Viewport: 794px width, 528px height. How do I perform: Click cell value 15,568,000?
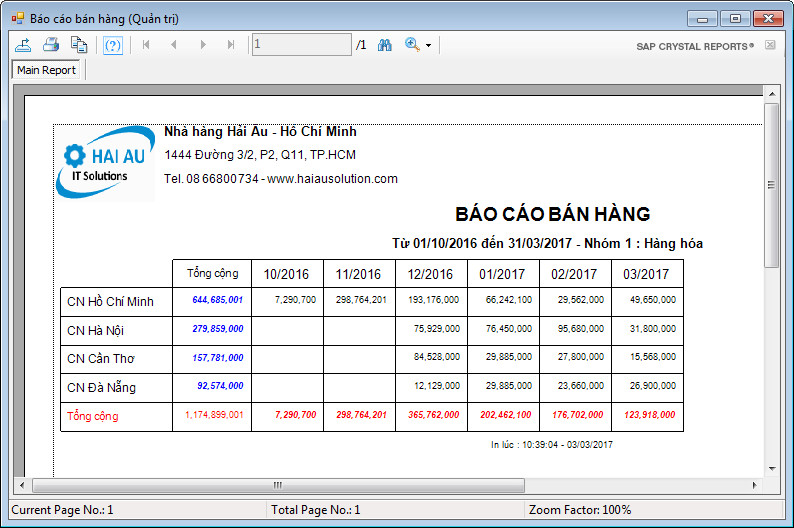[x=653, y=357]
